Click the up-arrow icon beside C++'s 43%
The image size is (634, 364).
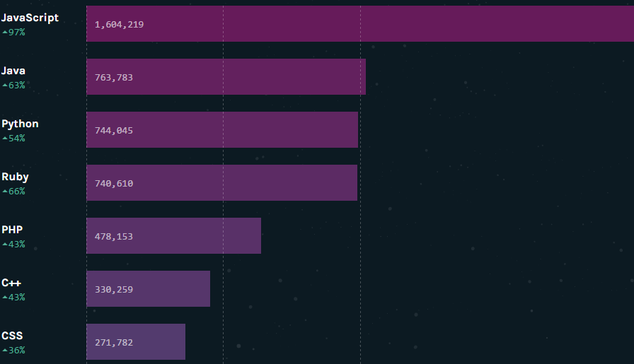click(5, 297)
